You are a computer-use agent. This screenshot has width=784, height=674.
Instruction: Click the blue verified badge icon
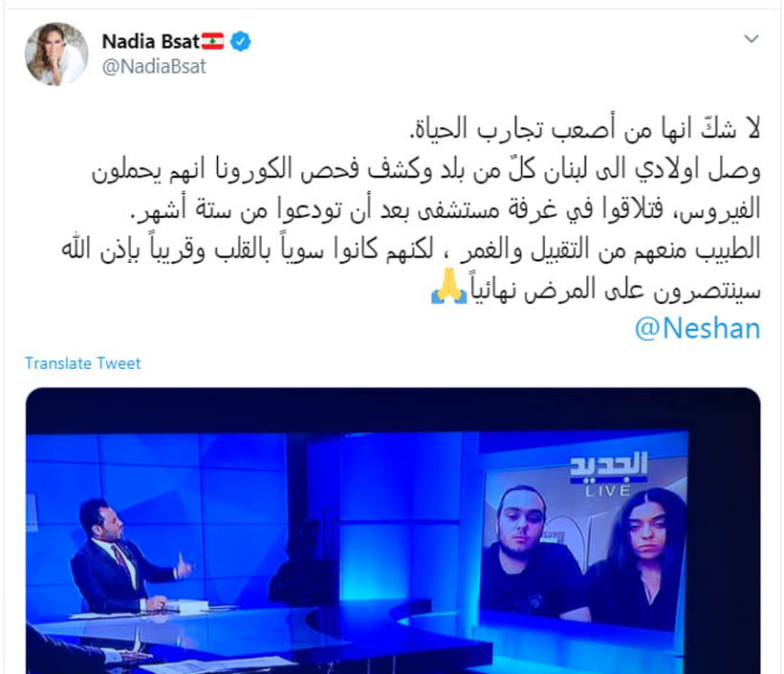pos(241,41)
